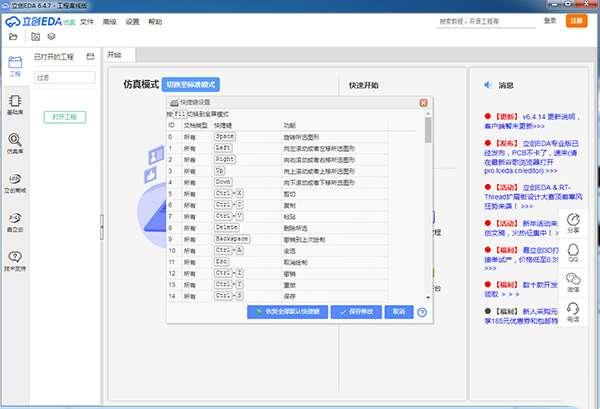The width and height of the screenshot is (600, 409).
Task: Click the Esc shortcut key cell
Action: 221,262
